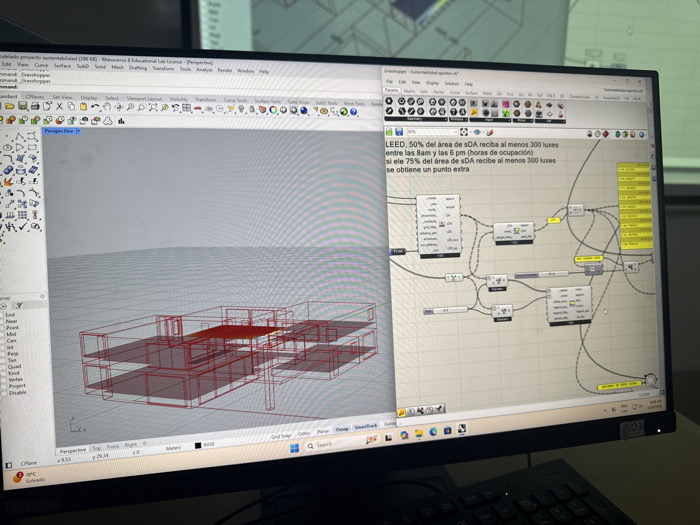This screenshot has height=525, width=700.
Task: Open the Curve menu in Rhino
Action: [x=42, y=65]
